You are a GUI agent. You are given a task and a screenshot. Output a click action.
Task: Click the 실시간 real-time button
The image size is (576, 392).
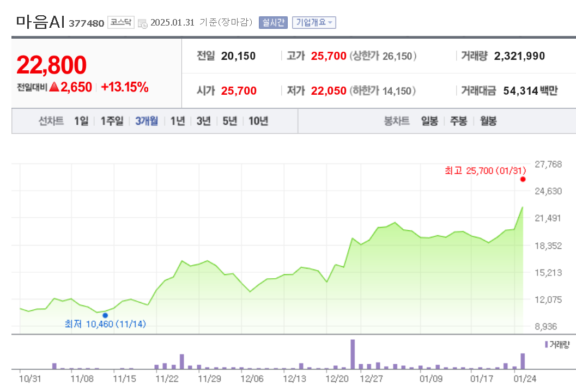[x=273, y=22]
